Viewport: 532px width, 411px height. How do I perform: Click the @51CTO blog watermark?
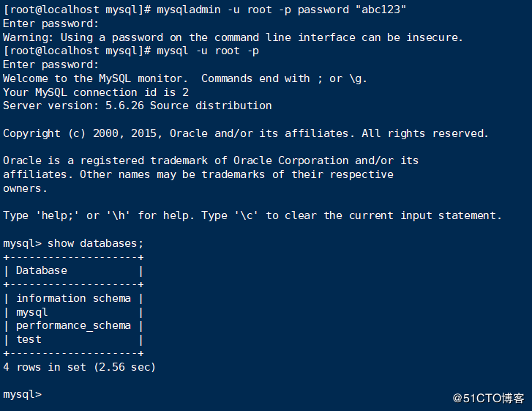[x=488, y=398]
